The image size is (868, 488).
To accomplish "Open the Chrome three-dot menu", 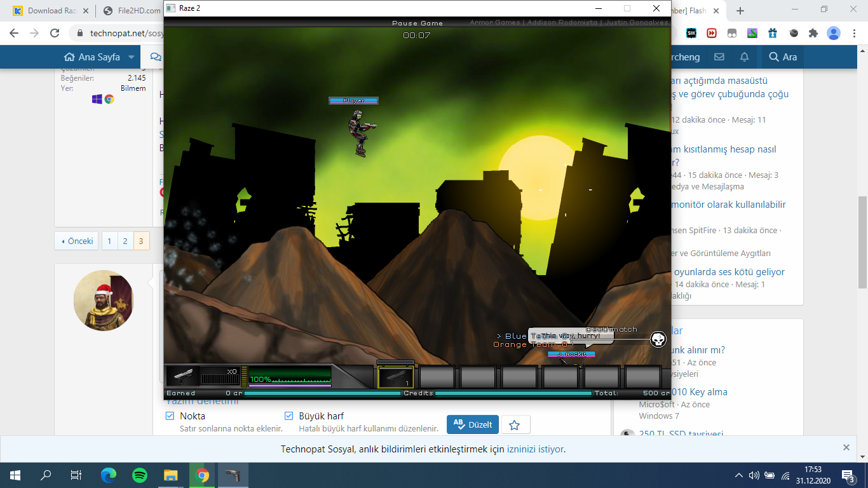I will point(854,33).
